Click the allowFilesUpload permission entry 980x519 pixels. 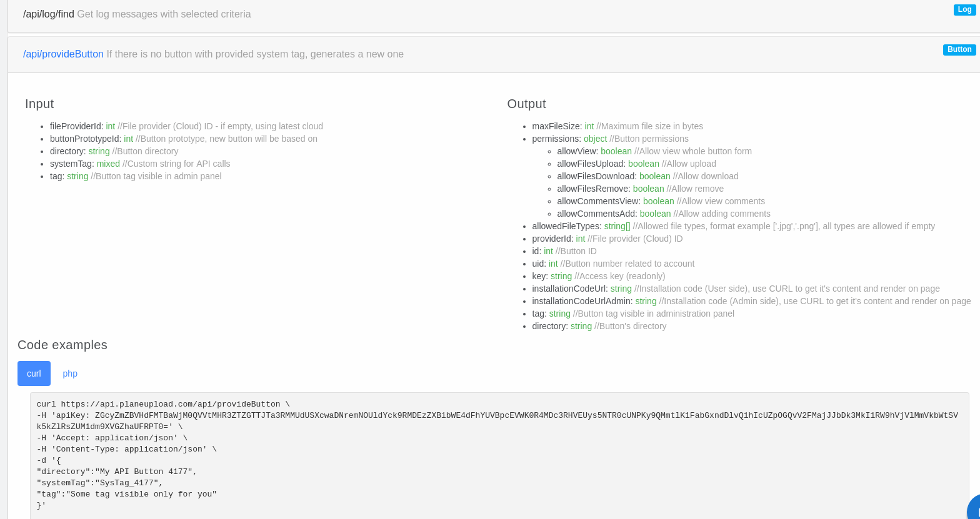click(636, 164)
